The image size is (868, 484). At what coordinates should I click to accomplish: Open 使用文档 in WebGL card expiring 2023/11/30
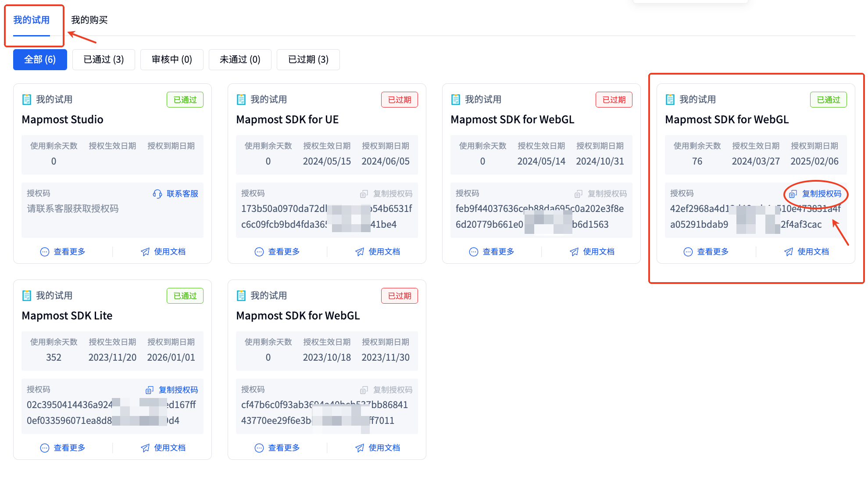click(384, 448)
